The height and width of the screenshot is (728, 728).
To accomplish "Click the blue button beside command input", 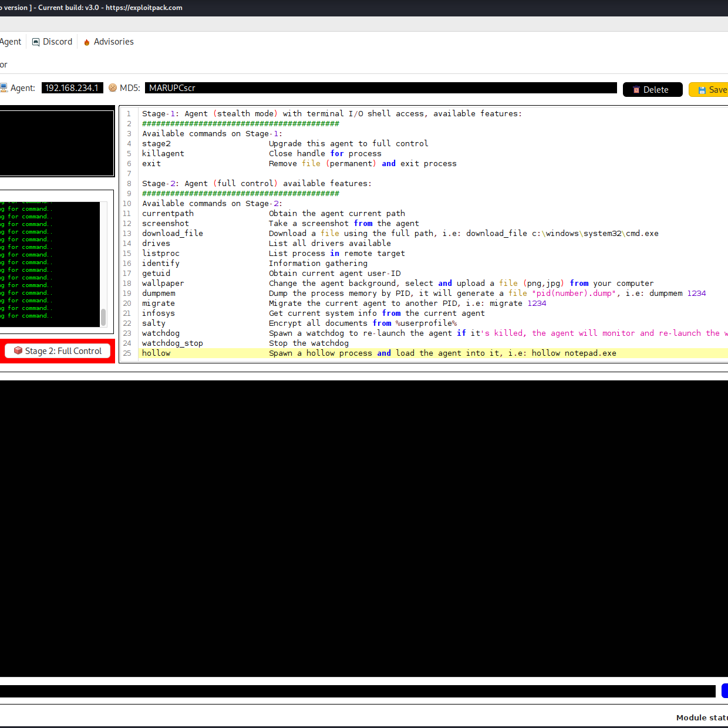I will pyautogui.click(x=724, y=691).
